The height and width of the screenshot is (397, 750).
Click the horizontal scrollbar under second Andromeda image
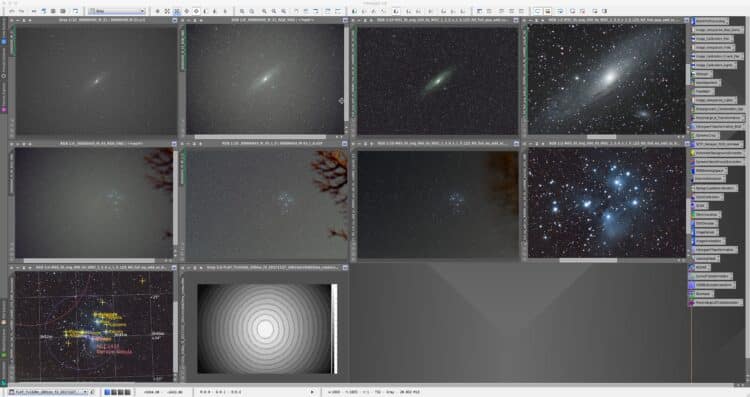(261, 137)
